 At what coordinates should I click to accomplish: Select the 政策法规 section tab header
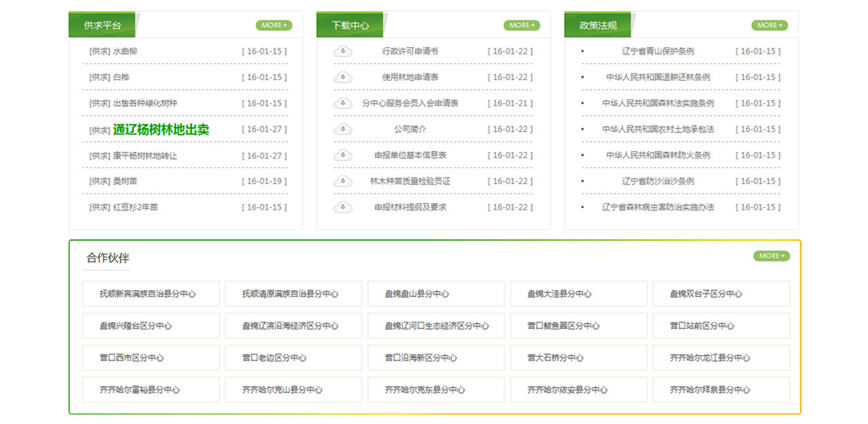[x=598, y=25]
